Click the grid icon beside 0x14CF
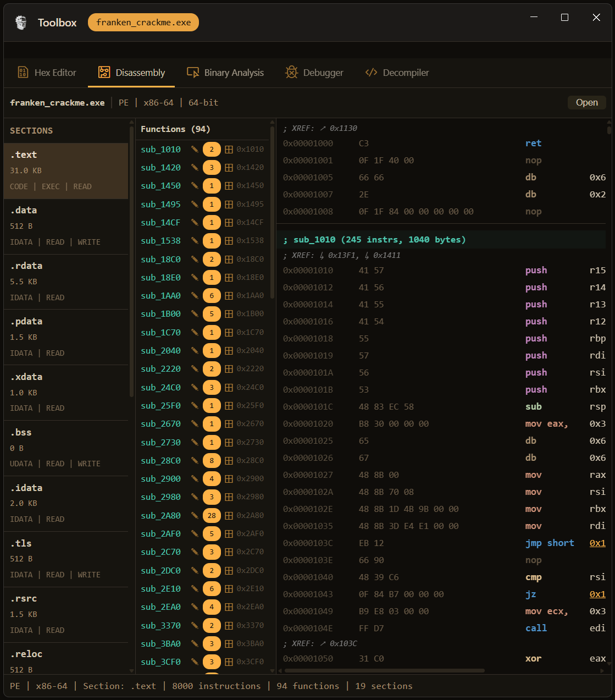The width and height of the screenshot is (615, 700). [x=229, y=222]
